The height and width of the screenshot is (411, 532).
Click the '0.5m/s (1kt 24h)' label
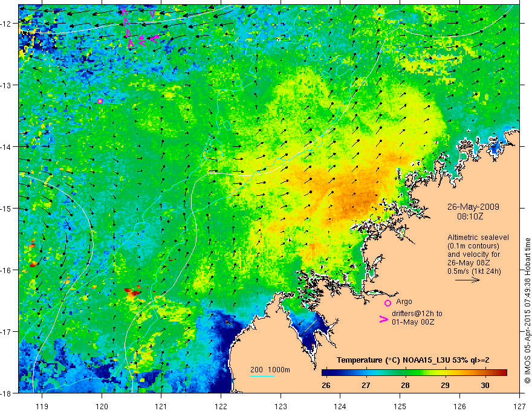point(475,271)
